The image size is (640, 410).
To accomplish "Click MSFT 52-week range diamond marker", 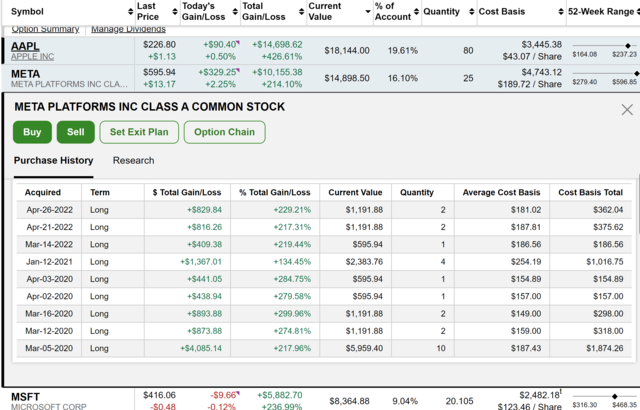I will click(x=615, y=396).
